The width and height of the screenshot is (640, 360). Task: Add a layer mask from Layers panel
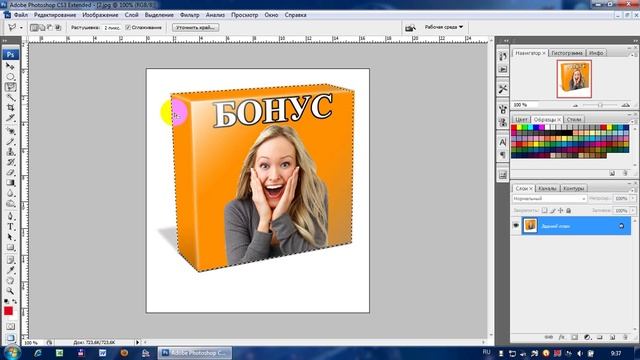(x=574, y=337)
